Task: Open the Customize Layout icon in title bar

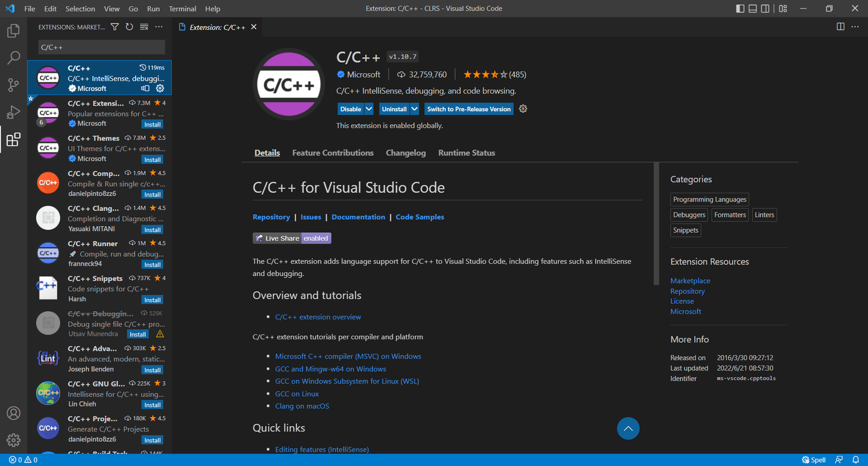Action: point(783,8)
